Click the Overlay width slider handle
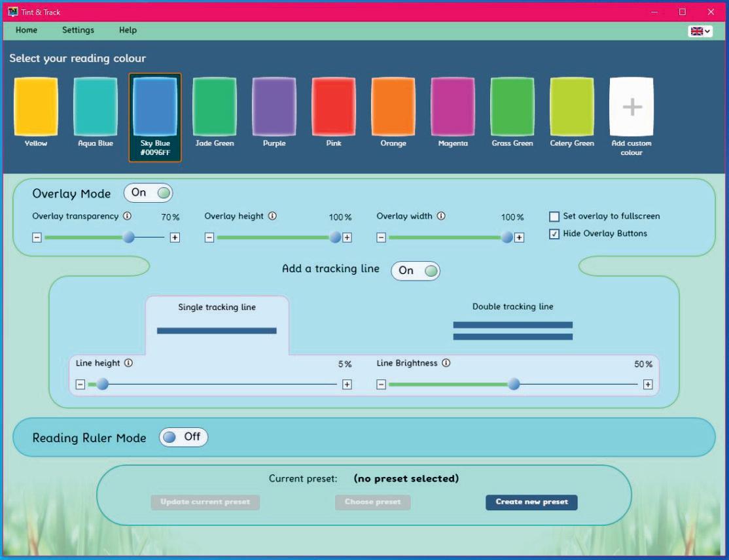Screen dimensions: 729x560 pyautogui.click(x=507, y=237)
